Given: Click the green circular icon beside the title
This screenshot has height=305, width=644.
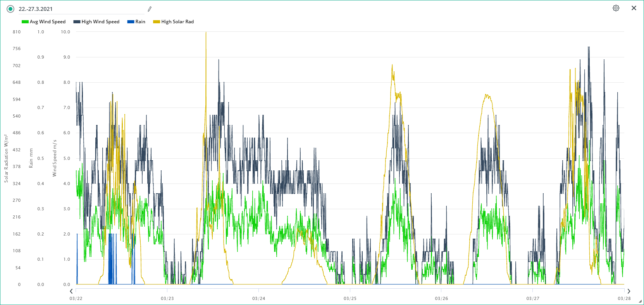Looking at the screenshot, I should click(10, 9).
